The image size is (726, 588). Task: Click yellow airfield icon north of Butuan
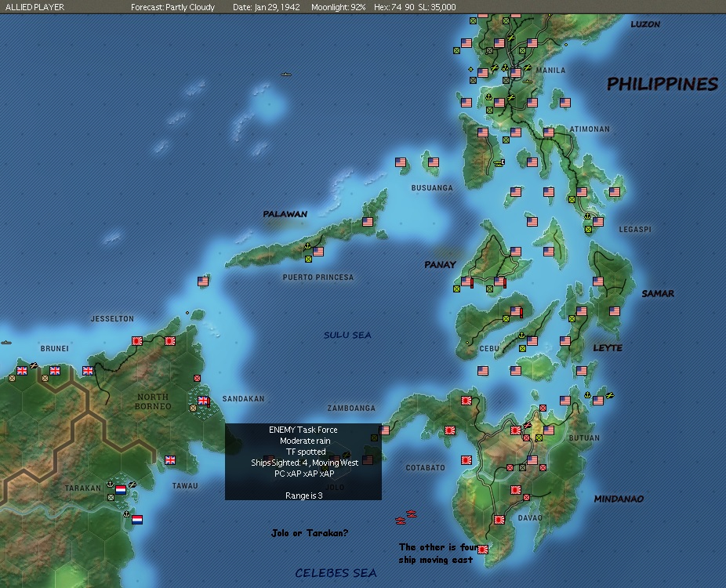point(610,395)
